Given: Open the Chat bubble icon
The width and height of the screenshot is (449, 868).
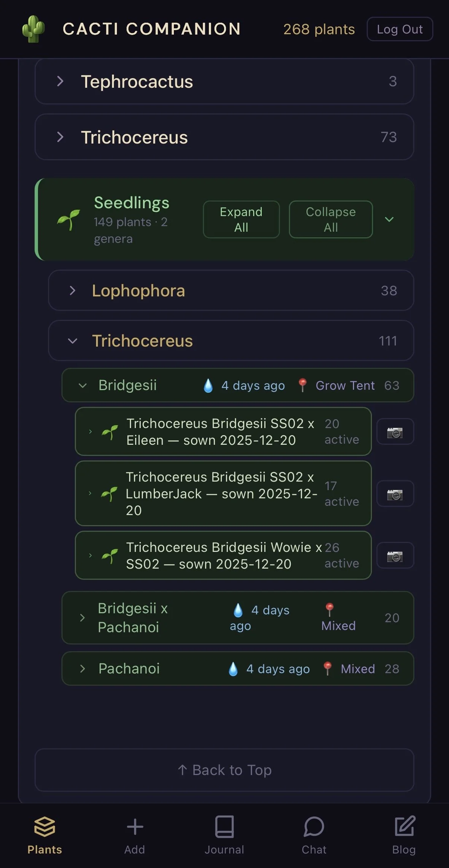Looking at the screenshot, I should [x=314, y=826].
